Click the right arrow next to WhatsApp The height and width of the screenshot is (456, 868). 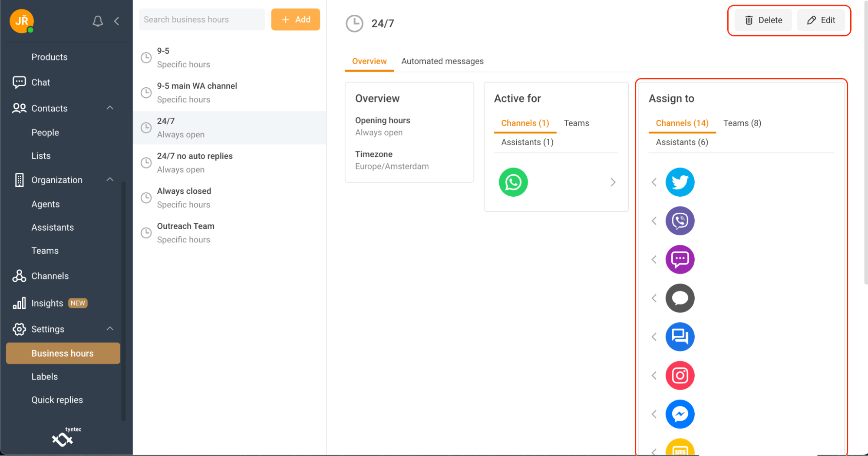coord(613,182)
